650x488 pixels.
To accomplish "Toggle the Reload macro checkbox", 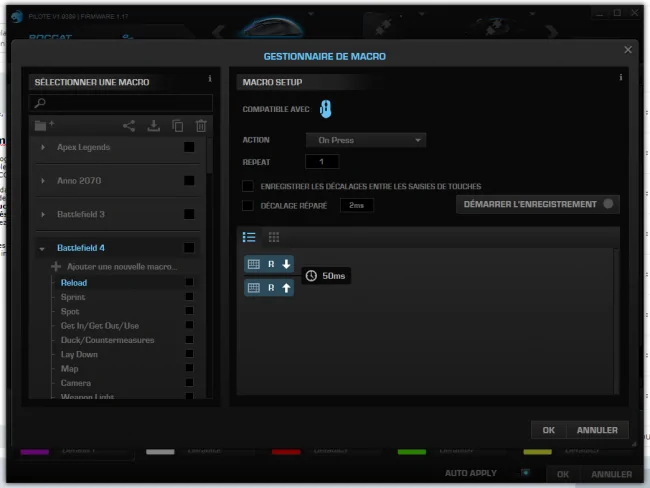I will [x=189, y=282].
